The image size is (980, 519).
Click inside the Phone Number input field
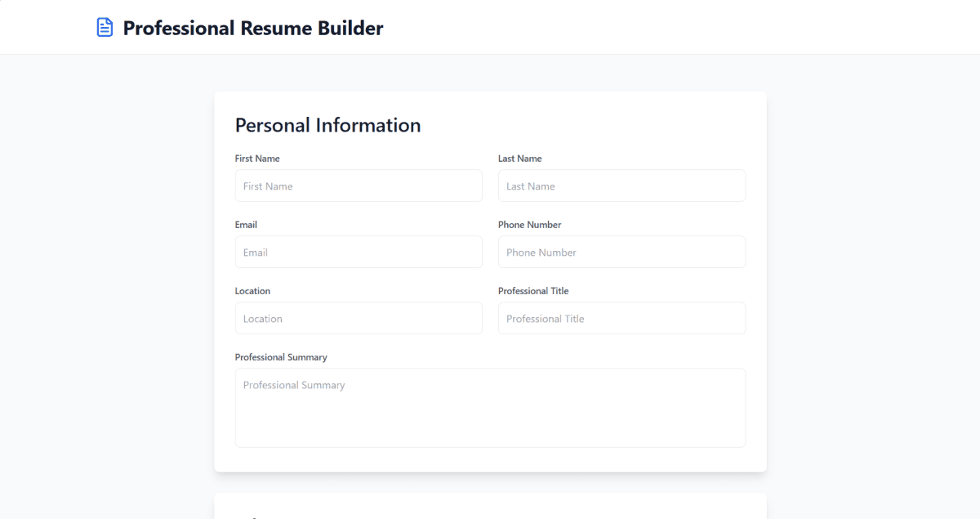tap(621, 252)
